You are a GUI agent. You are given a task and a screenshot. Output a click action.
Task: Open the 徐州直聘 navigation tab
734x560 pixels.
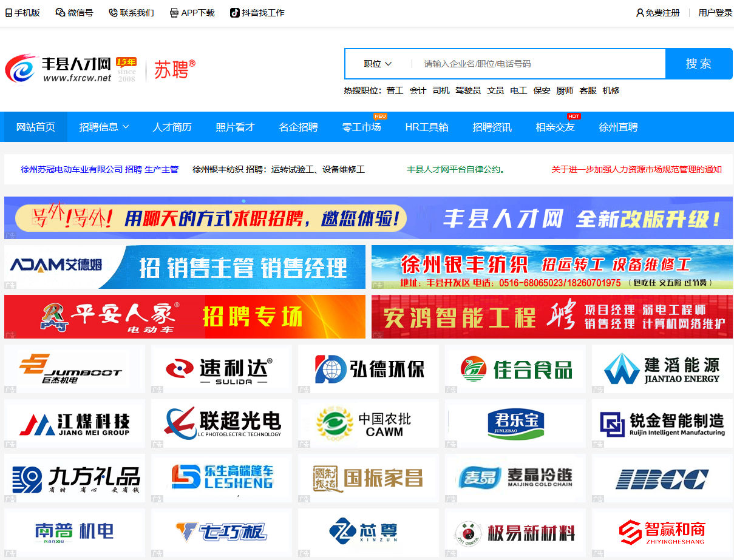(x=617, y=126)
